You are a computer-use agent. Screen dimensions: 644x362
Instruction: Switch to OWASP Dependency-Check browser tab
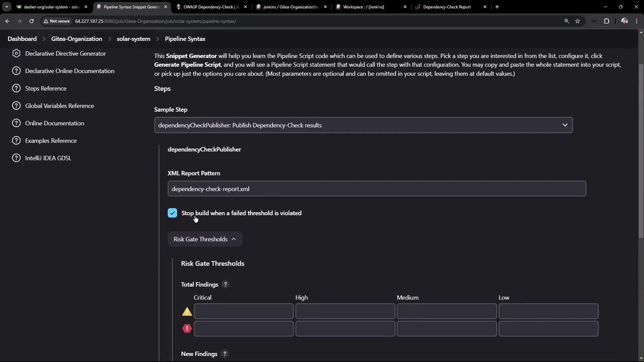pyautogui.click(x=211, y=7)
